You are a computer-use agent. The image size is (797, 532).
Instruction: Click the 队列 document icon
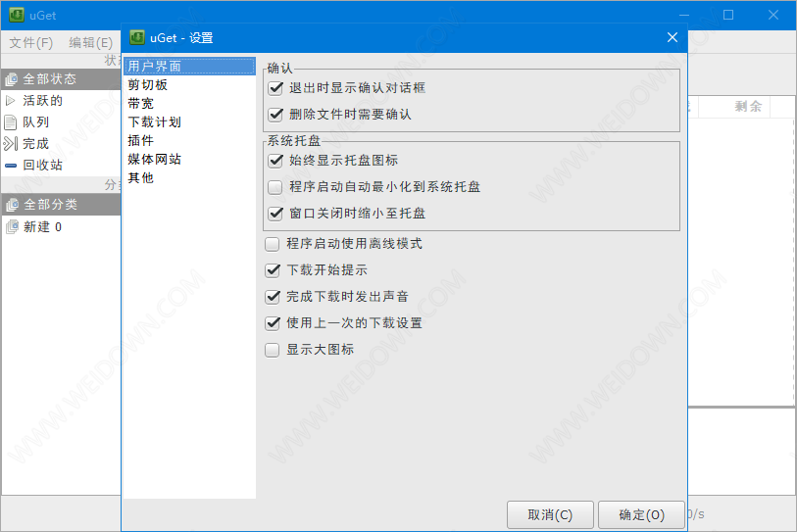tap(10, 122)
